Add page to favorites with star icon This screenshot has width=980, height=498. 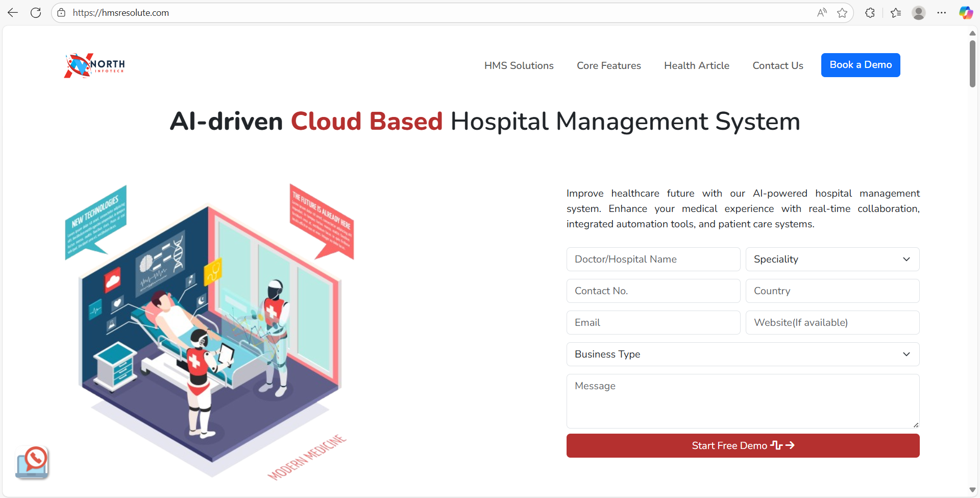point(842,13)
